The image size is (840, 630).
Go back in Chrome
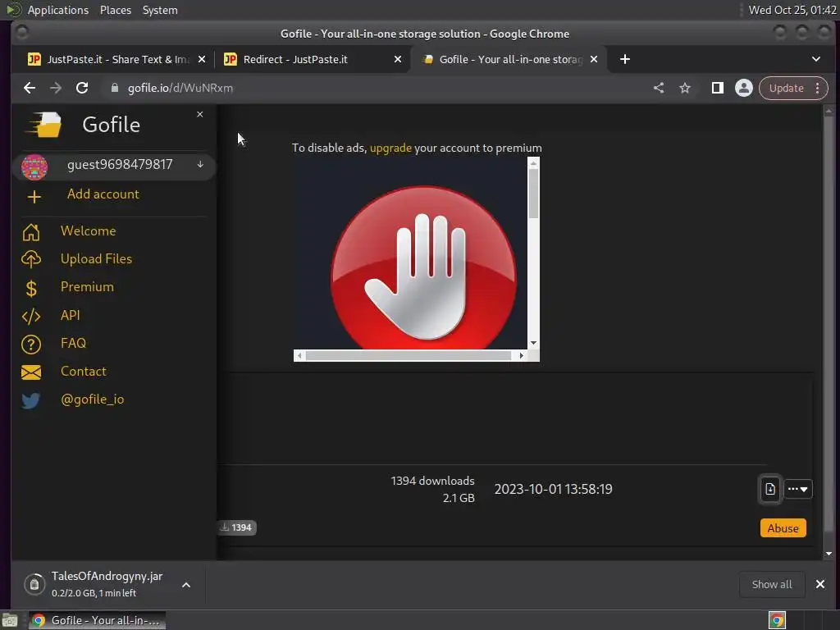coord(30,88)
